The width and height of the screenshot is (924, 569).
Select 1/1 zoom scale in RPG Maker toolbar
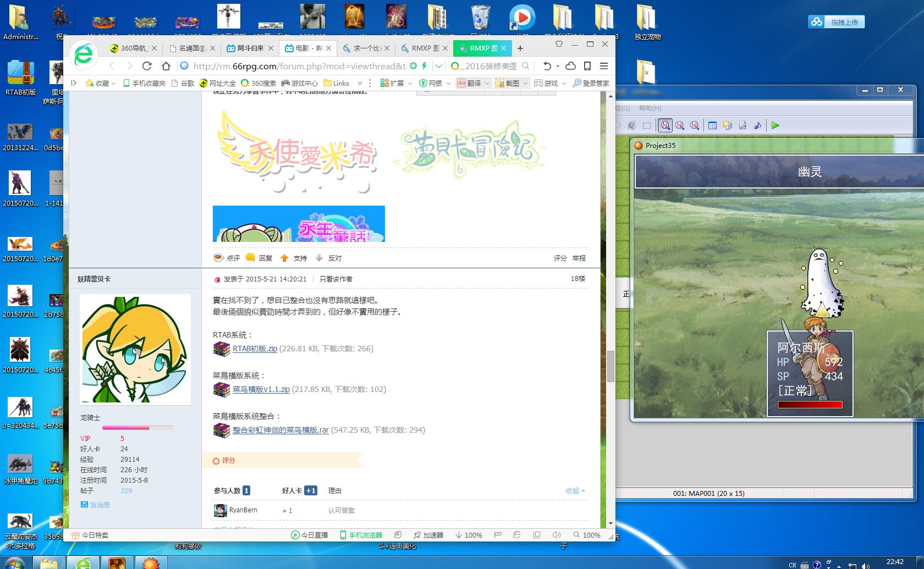point(665,125)
